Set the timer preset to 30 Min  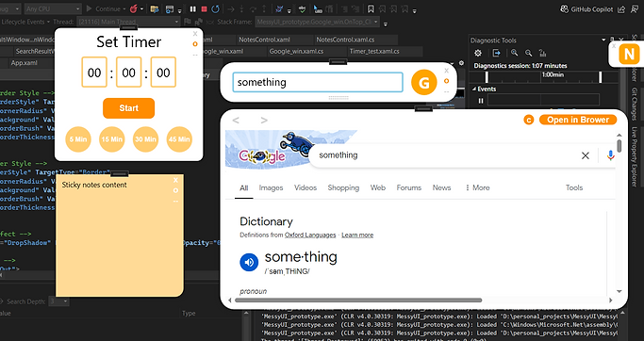coord(145,139)
